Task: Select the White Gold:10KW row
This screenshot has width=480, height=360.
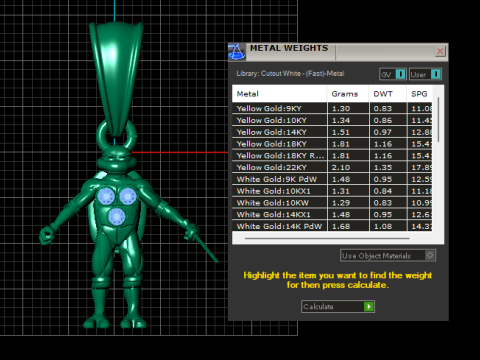Action: (332, 203)
